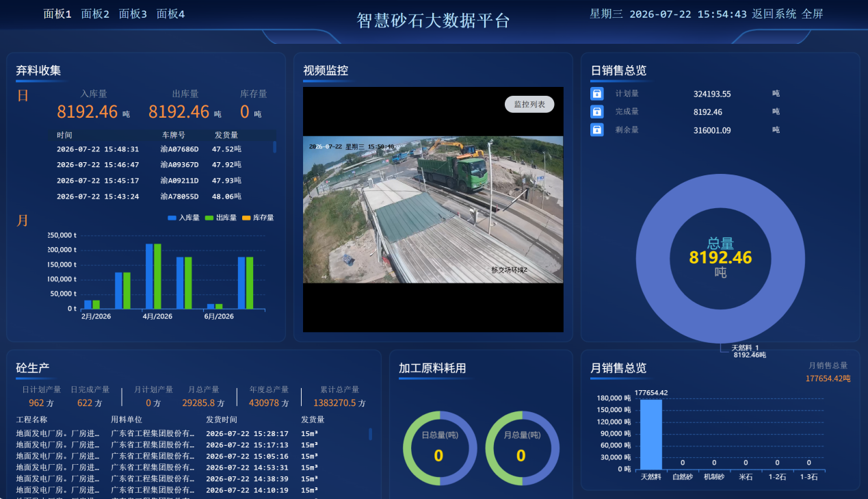Click the 工程名称 column header
This screenshot has height=499, width=868.
(31, 420)
